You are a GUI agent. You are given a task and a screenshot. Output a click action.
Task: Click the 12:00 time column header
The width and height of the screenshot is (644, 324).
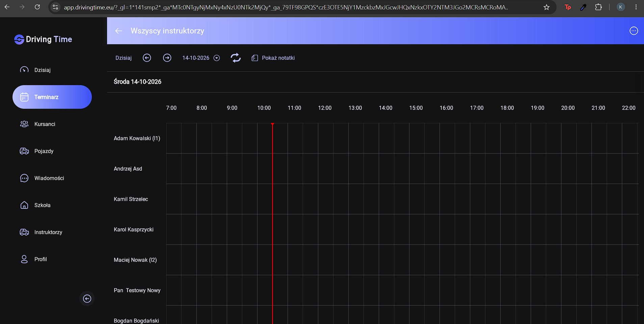[x=325, y=108]
